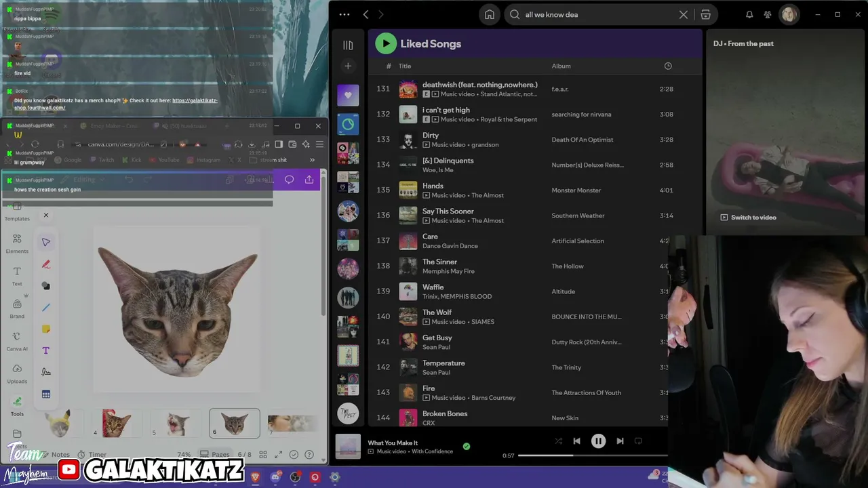
Task: Choose the Line tool in Canva
Action: click(46, 308)
